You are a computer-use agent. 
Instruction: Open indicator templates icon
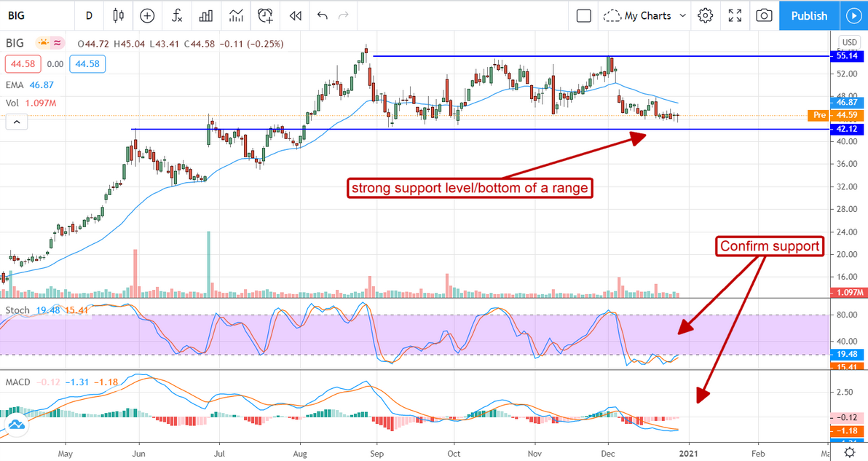pos(236,15)
